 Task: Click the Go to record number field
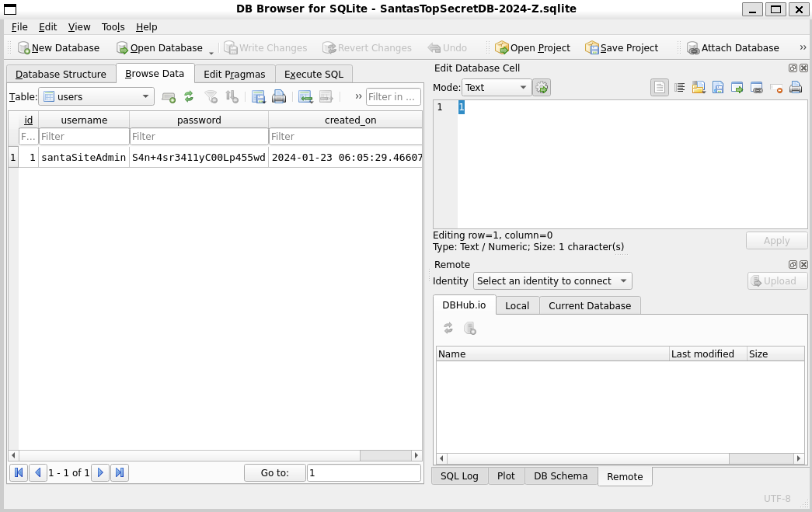click(364, 472)
